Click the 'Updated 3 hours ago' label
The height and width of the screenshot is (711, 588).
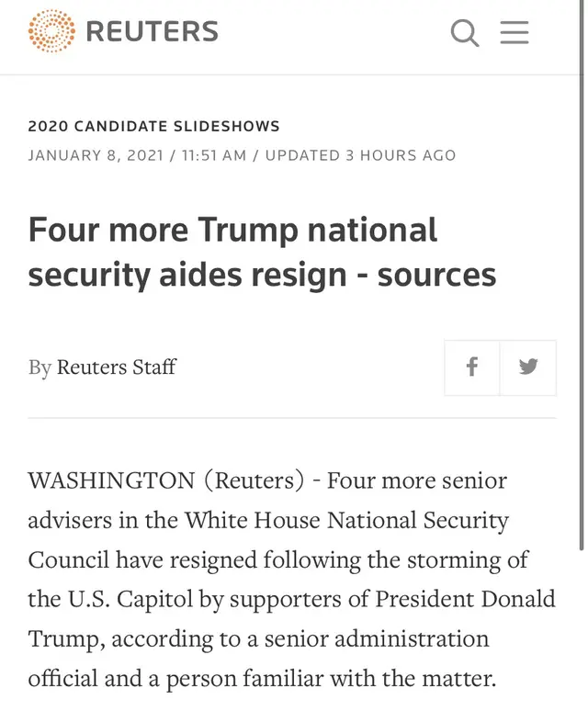coord(360,155)
